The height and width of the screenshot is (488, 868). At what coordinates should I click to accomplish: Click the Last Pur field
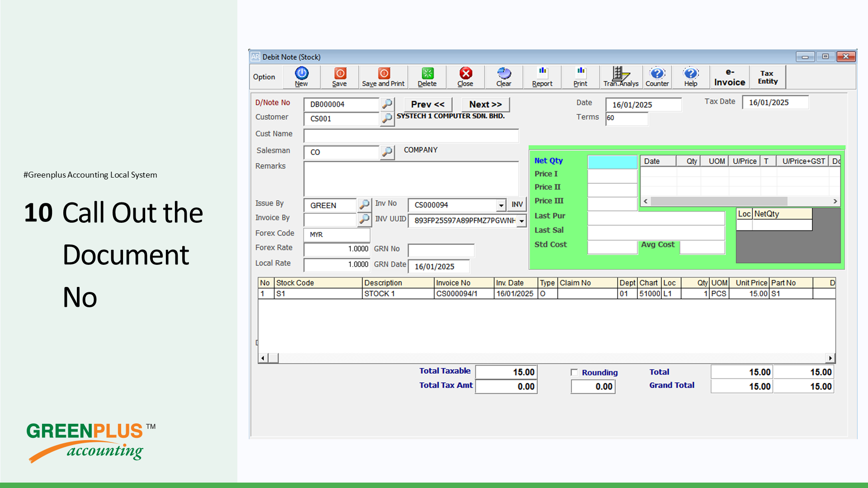pyautogui.click(x=656, y=218)
